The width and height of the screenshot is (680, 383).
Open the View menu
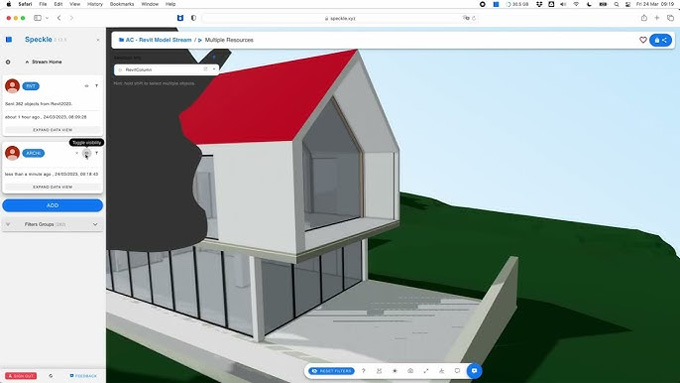tap(75, 4)
